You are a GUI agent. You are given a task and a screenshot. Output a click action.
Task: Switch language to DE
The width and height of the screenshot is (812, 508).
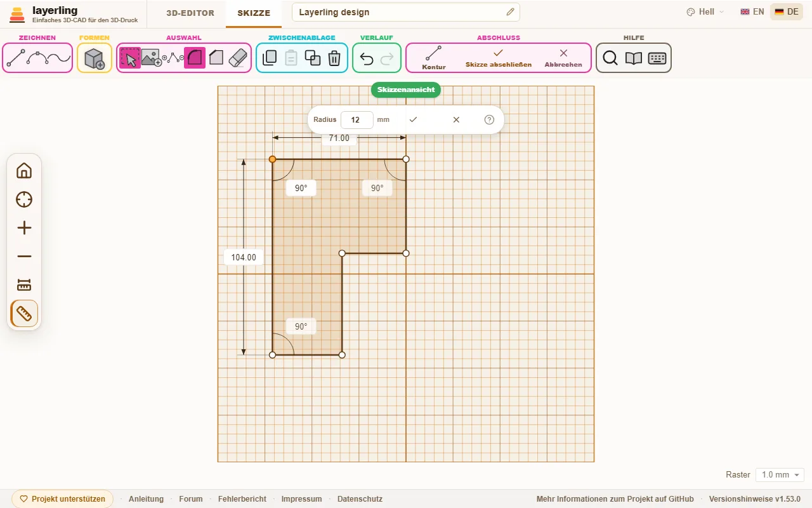coord(787,12)
